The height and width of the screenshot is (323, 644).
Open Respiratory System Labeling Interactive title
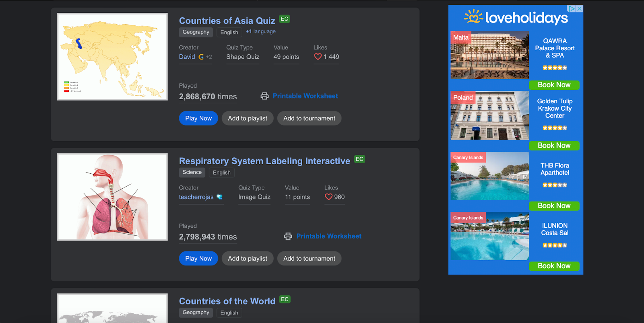264,161
